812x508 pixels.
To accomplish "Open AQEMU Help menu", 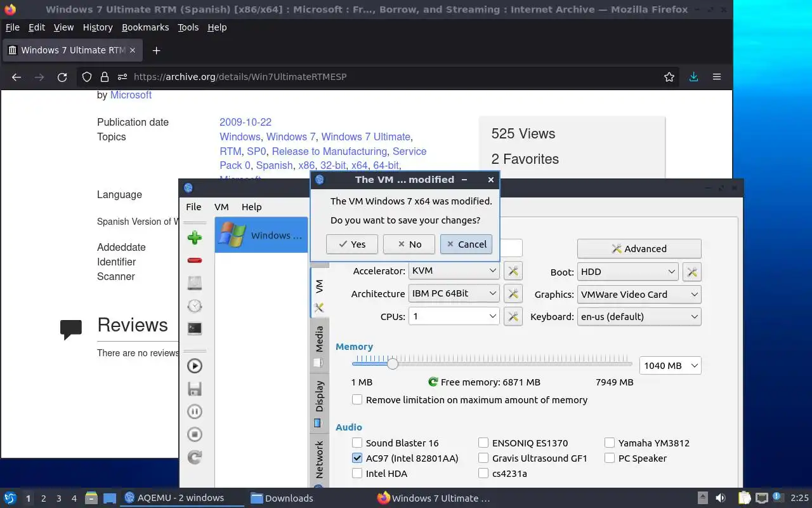I will (x=251, y=207).
